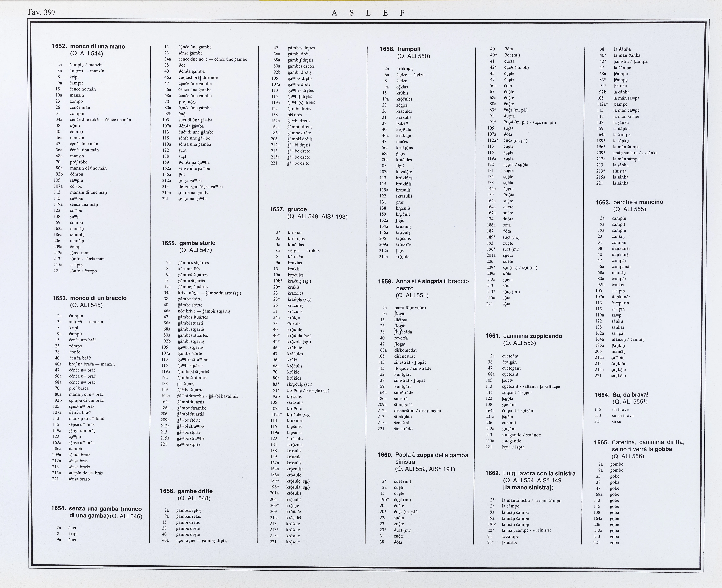The width and height of the screenshot is (722, 588).
Task: Click the heading '1656. gambe dritte'
Action: 186,491
